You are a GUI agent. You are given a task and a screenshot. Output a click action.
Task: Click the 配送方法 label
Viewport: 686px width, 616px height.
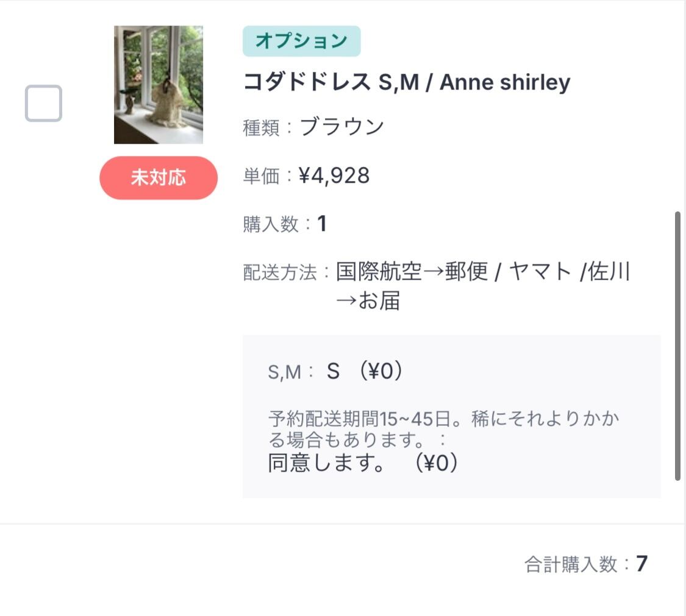[x=280, y=273]
